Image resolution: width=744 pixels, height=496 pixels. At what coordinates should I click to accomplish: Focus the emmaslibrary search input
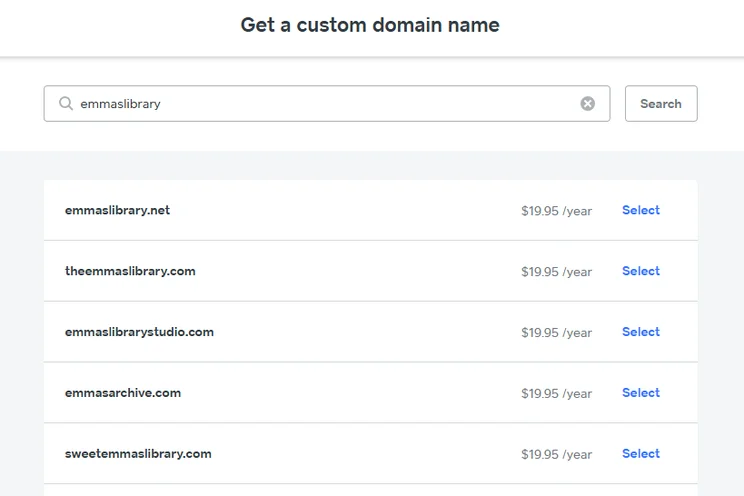tap(327, 103)
